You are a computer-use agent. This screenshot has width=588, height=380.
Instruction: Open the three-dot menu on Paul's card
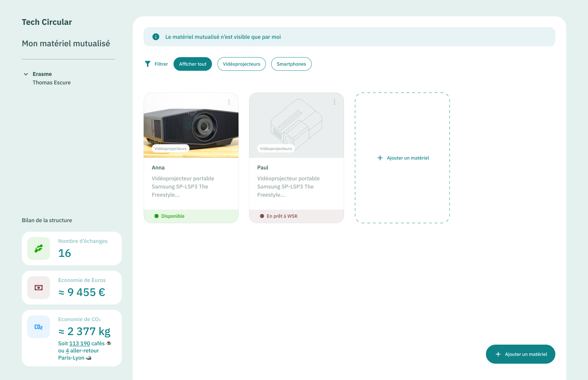tap(334, 102)
